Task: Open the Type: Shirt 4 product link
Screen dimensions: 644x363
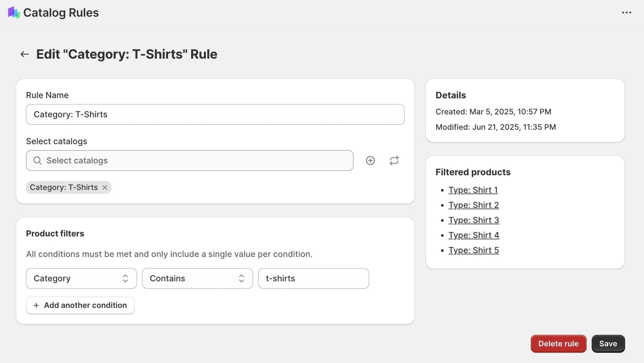Action: click(x=473, y=235)
